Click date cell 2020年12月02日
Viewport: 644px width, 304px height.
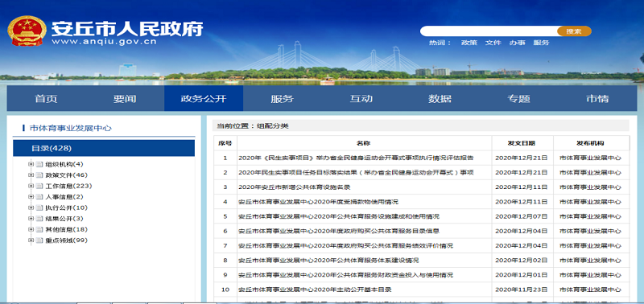(522, 260)
